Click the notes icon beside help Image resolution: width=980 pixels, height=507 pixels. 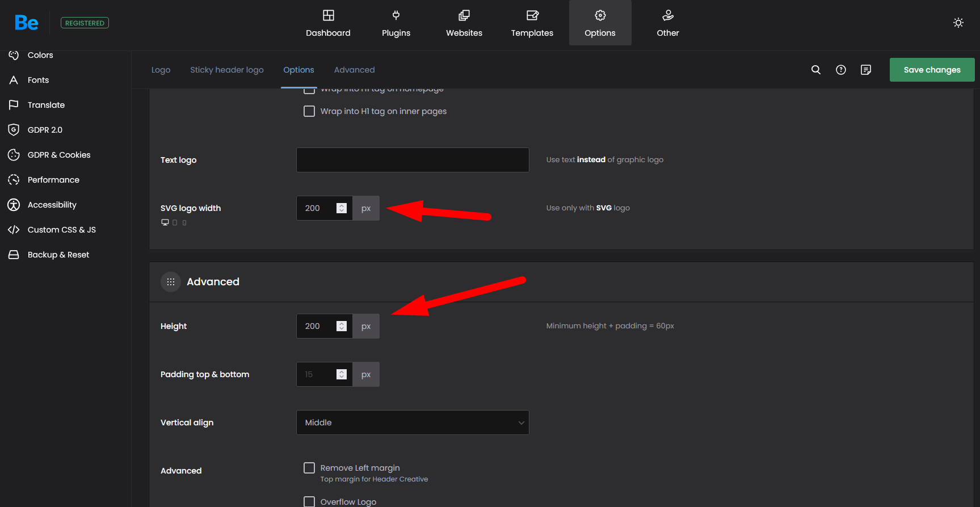866,70
